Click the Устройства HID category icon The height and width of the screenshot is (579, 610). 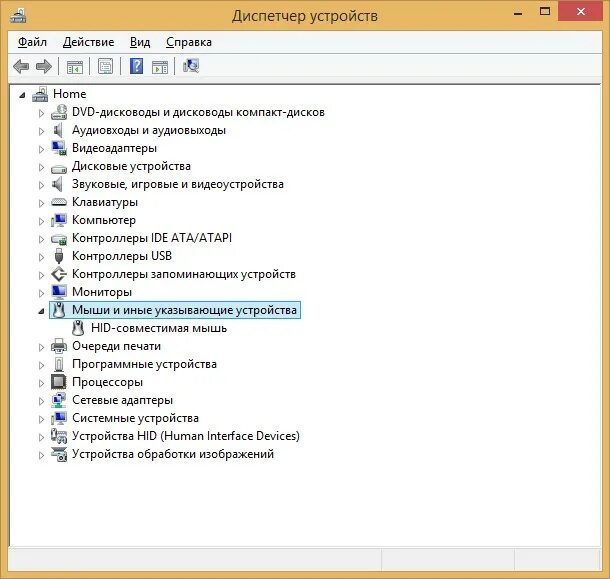[59, 436]
